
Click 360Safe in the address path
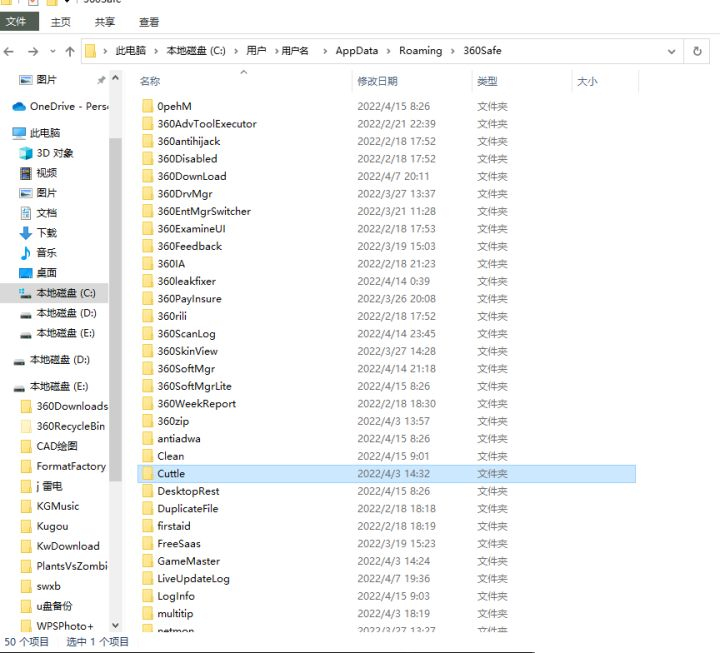coord(482,51)
